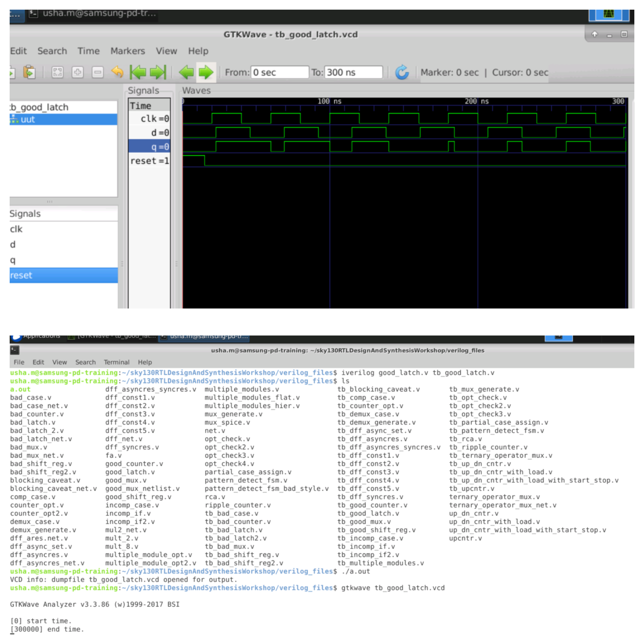The width and height of the screenshot is (644, 644).
Task: Open the Time menu in GTKWave
Action: click(x=88, y=51)
